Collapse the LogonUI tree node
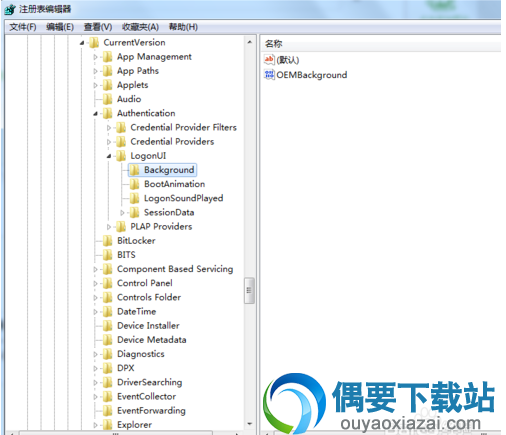This screenshot has height=435, width=506. point(109,156)
